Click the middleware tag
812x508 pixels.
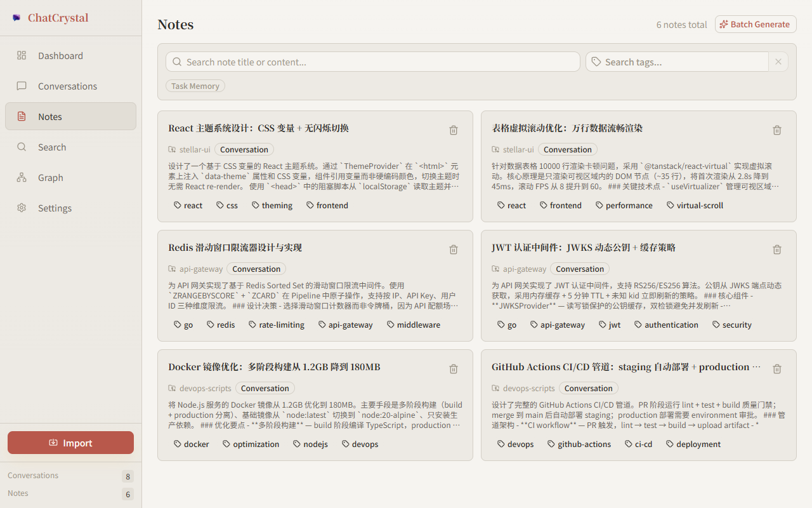pyautogui.click(x=414, y=324)
